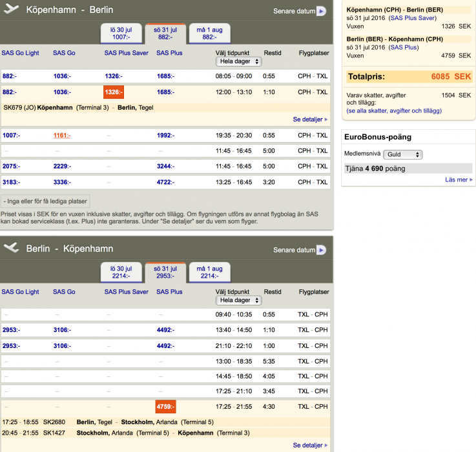Choose the 1161:- SAS Go fare
Image resolution: width=476 pixels, height=452 pixels.
coord(62,136)
